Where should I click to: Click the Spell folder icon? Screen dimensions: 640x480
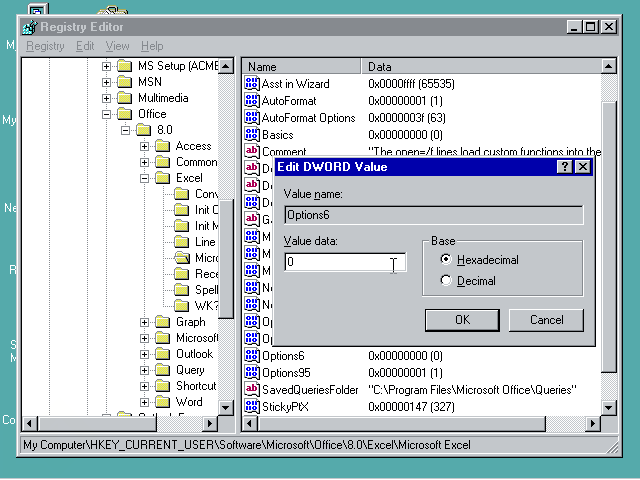point(182,290)
